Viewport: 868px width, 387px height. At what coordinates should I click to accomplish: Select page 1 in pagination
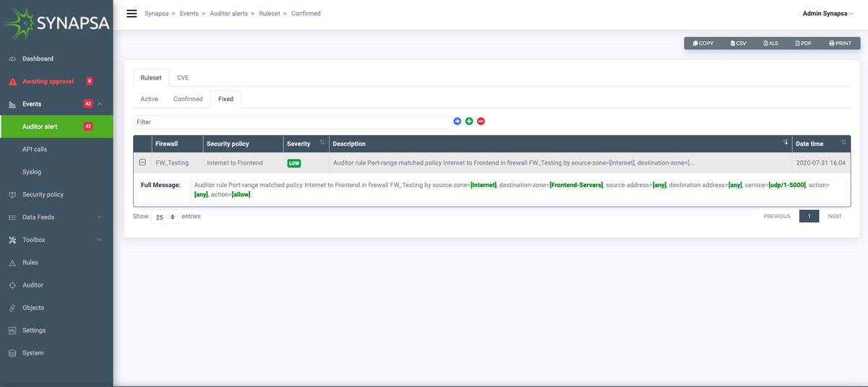[809, 217]
